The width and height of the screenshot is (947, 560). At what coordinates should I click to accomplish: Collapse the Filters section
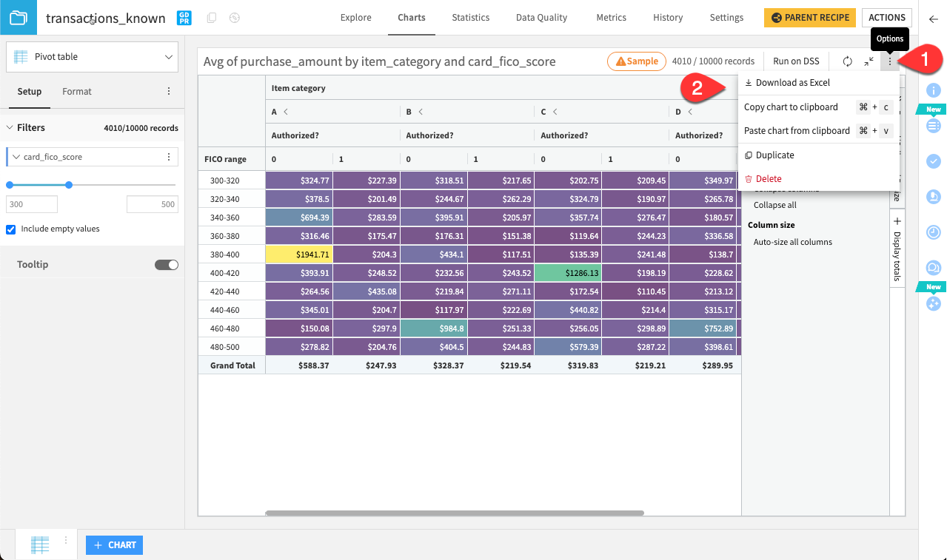tap(10, 128)
